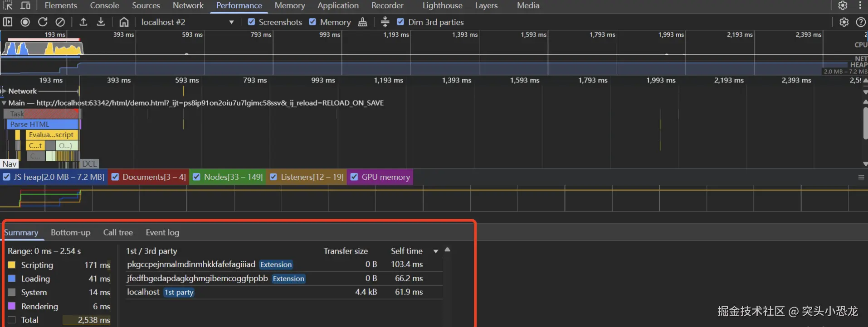Click the inspect element picker icon
The image size is (868, 327).
coord(8,5)
